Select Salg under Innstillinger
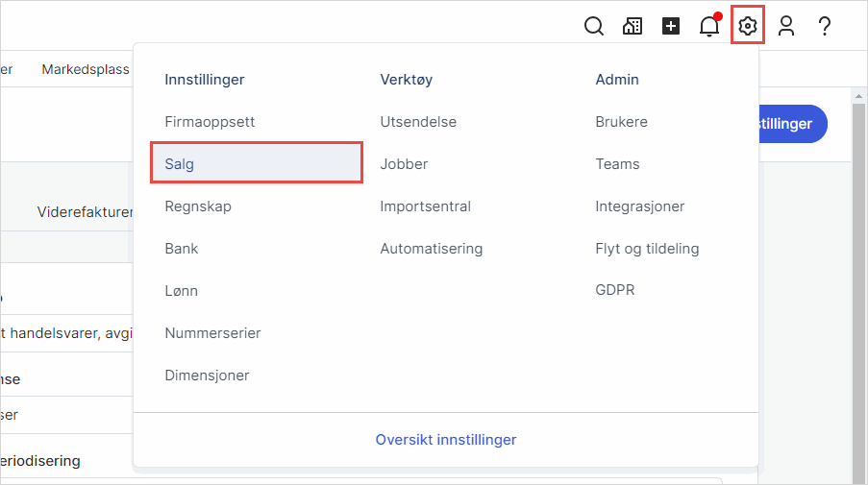The image size is (868, 485). click(180, 164)
